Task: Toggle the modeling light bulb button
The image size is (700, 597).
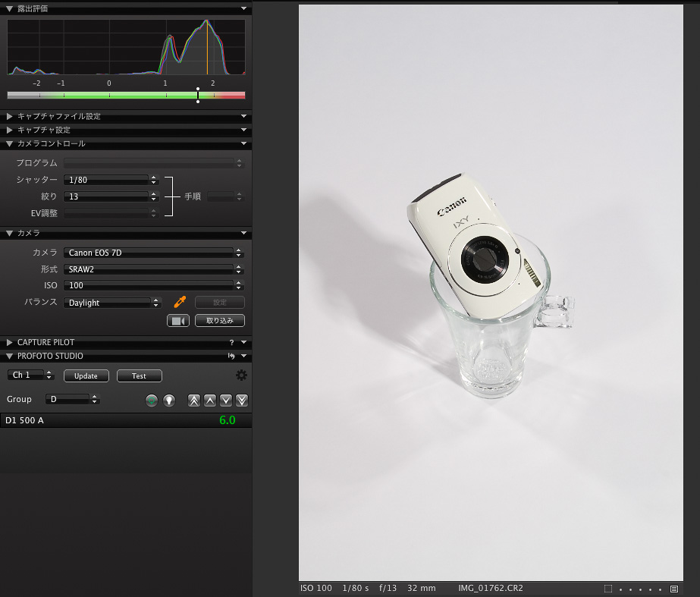Action: point(169,400)
